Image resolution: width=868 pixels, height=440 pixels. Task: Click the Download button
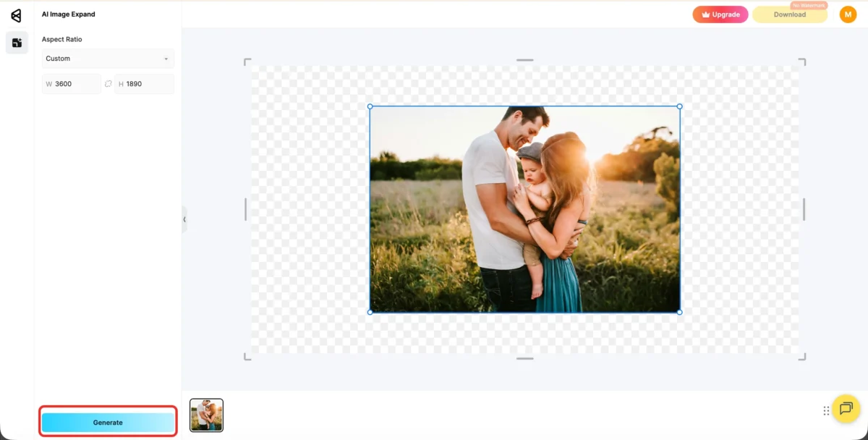(790, 14)
